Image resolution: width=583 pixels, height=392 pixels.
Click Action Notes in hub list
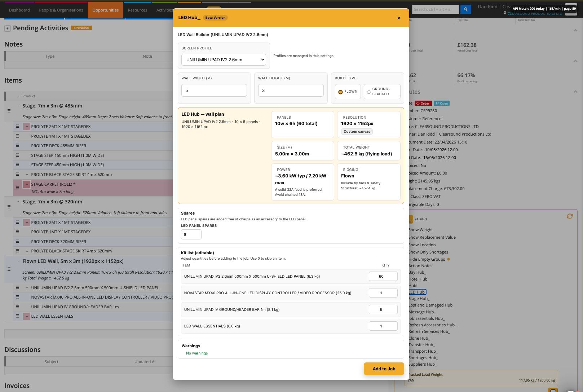tap(420, 266)
